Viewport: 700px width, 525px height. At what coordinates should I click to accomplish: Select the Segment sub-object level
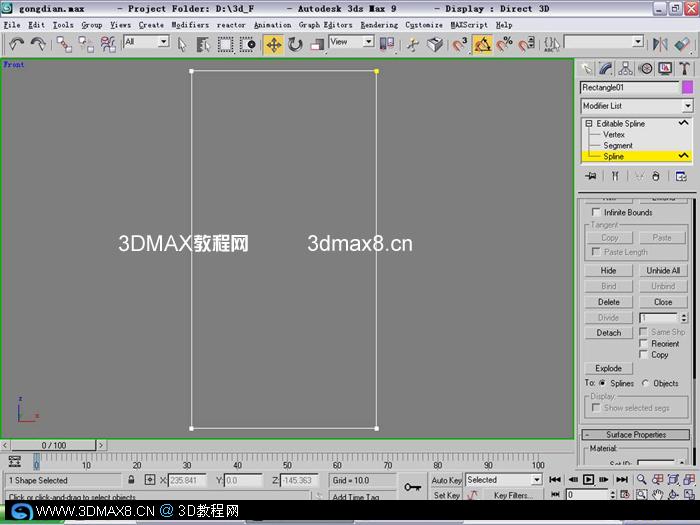point(618,146)
